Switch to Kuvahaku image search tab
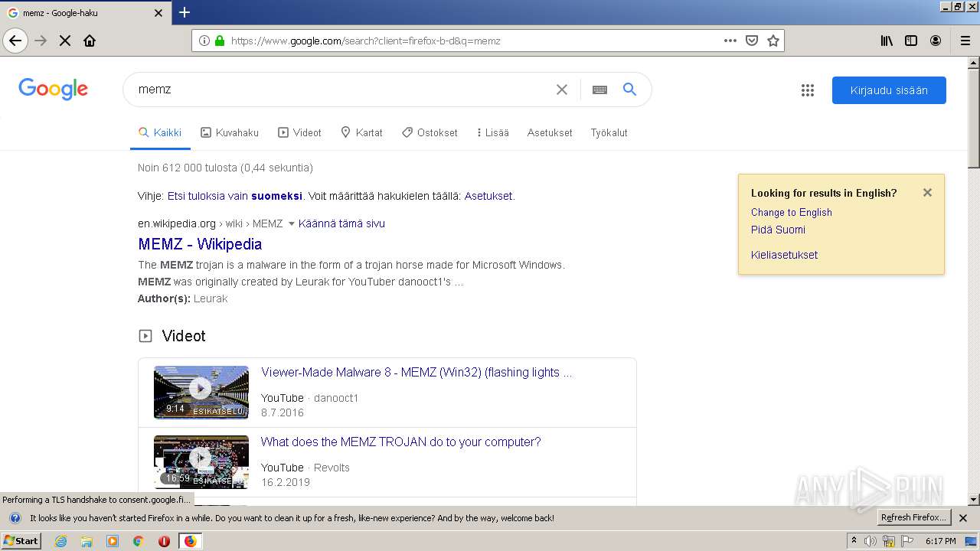The width and height of the screenshot is (980, 551). click(x=230, y=132)
